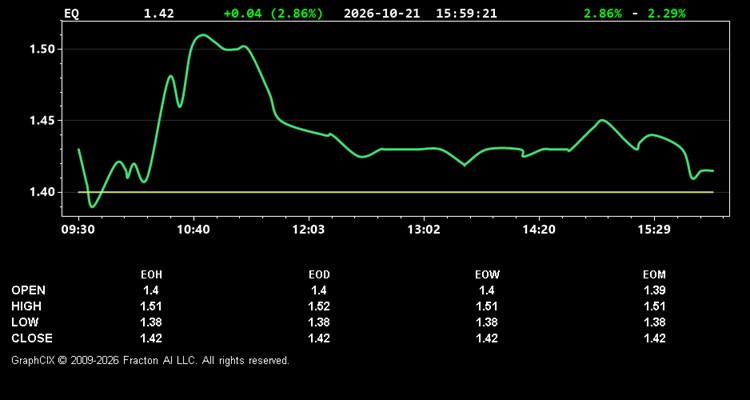Select the EOW column header
Image resolution: width=750 pixels, height=400 pixels.
(x=487, y=275)
